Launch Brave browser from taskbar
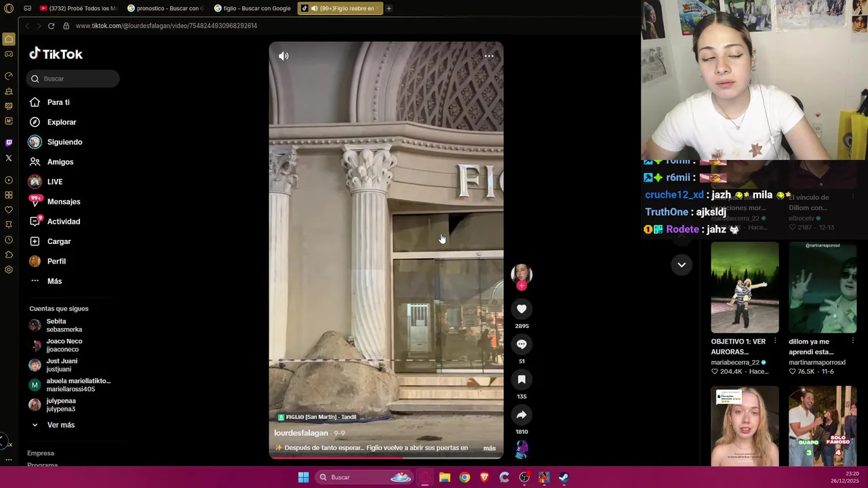 484,477
